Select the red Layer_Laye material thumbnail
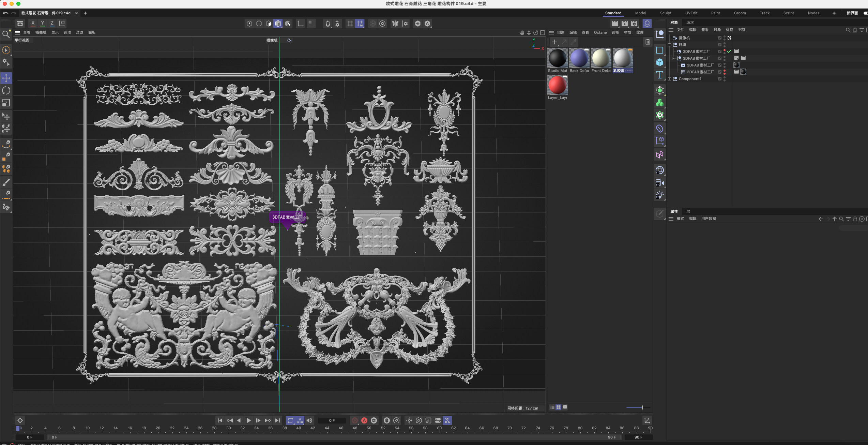This screenshot has height=445, width=868. click(557, 85)
